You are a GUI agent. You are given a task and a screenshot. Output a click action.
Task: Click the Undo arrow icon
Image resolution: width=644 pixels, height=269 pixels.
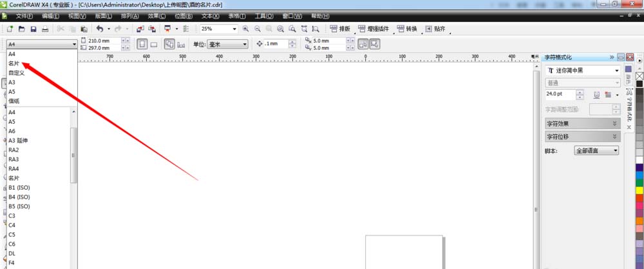pos(100,29)
